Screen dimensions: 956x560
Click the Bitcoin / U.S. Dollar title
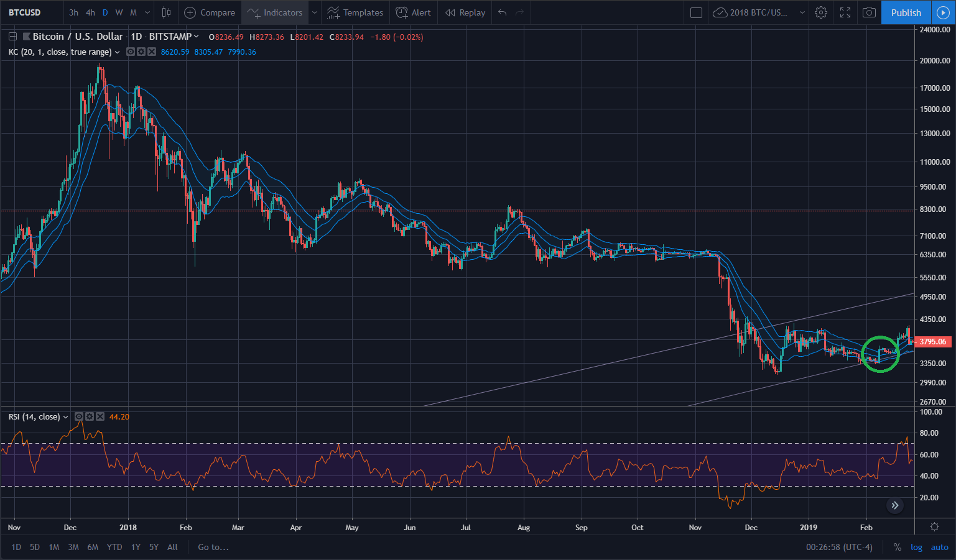78,37
